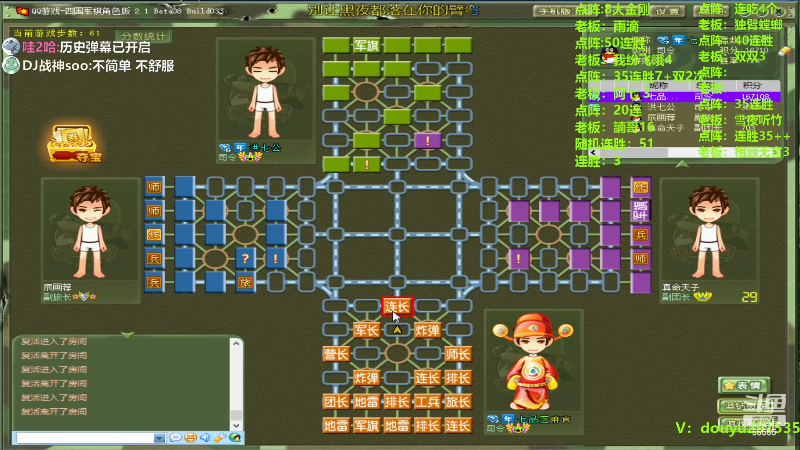Click the red-outlined 连长 piece
The height and width of the screenshot is (450, 800).
(x=397, y=307)
